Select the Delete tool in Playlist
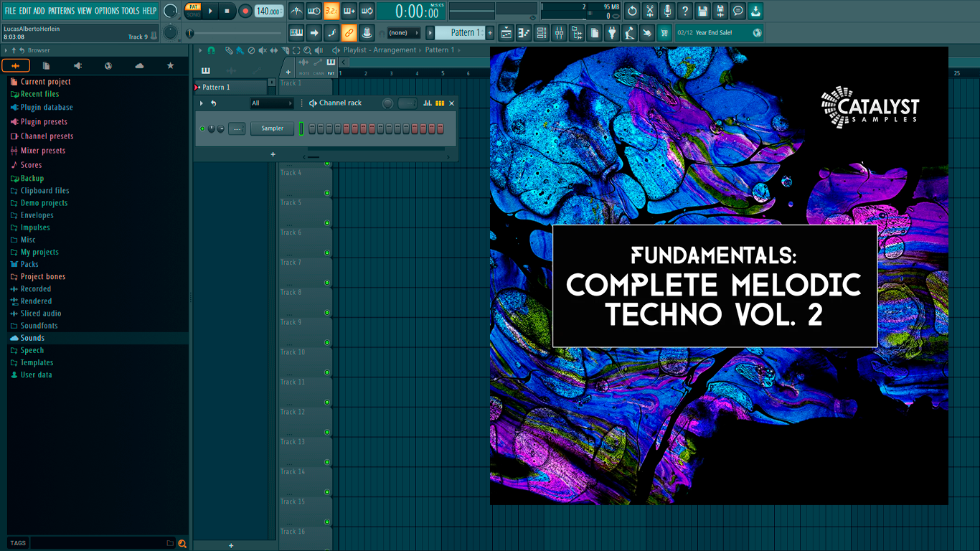 pyautogui.click(x=251, y=50)
